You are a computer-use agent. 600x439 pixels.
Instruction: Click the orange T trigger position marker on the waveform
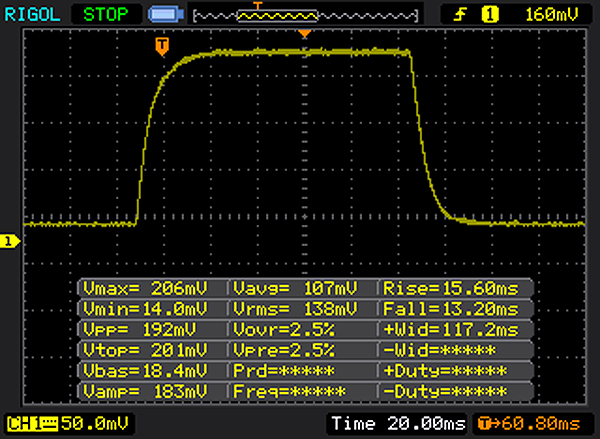(x=162, y=47)
